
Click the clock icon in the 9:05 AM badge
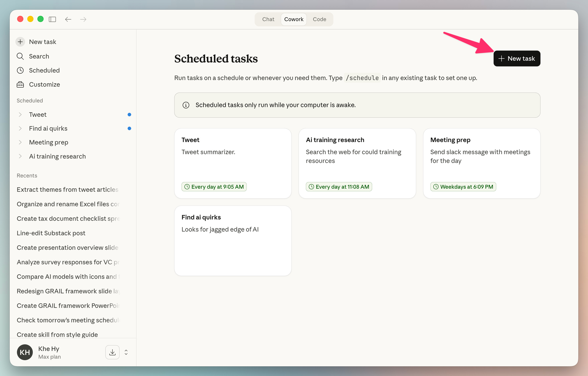pos(187,187)
